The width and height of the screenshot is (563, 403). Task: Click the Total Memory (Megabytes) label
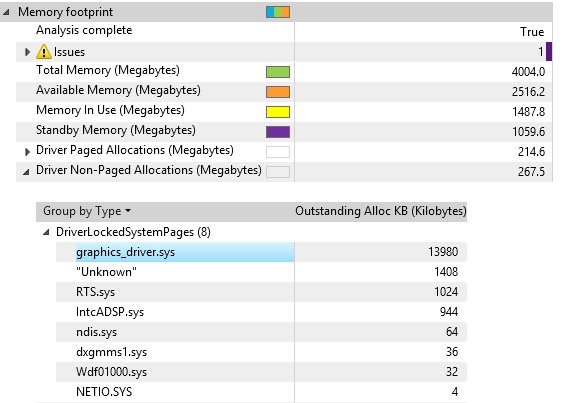coord(108,70)
